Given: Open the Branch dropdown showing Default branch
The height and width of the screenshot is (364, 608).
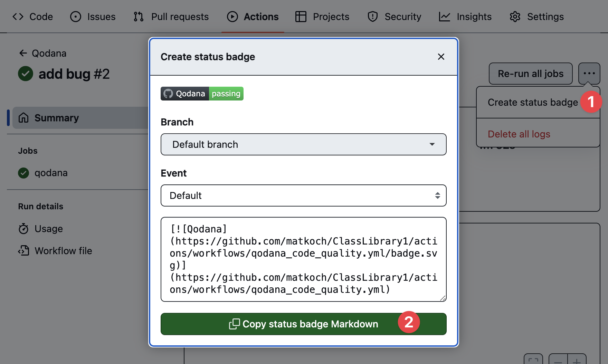Looking at the screenshot, I should (304, 144).
